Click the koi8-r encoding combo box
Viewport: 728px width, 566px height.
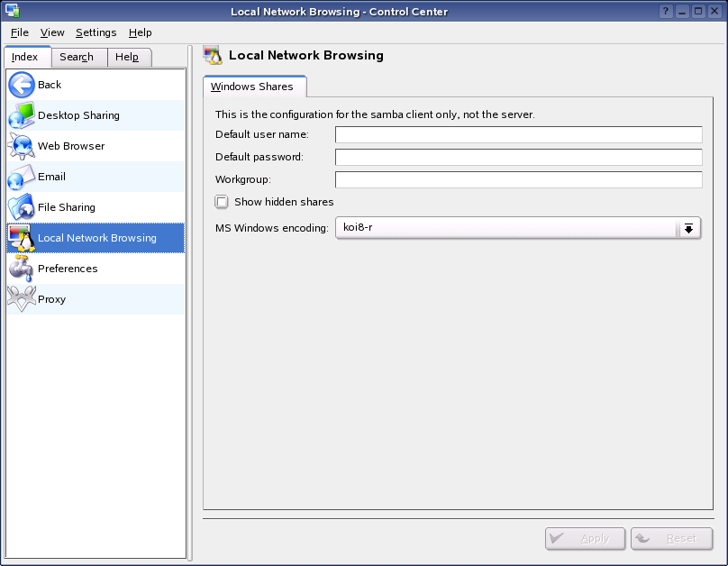pos(518,228)
